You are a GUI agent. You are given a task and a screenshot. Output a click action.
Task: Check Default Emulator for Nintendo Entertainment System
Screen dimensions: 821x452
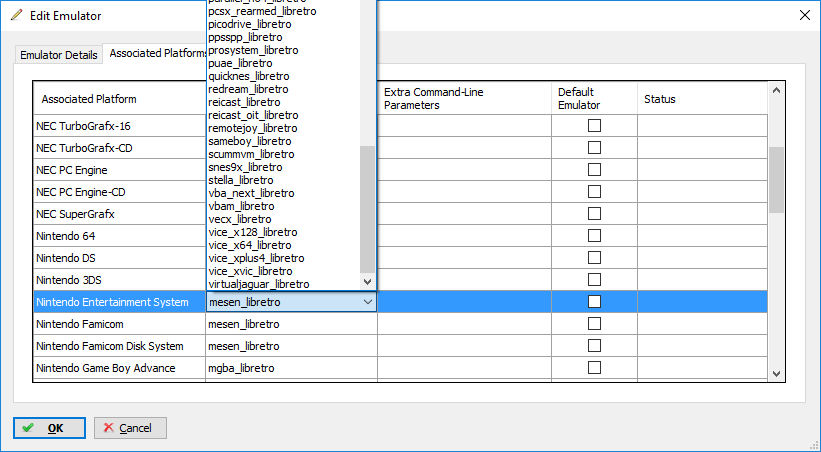tap(594, 302)
